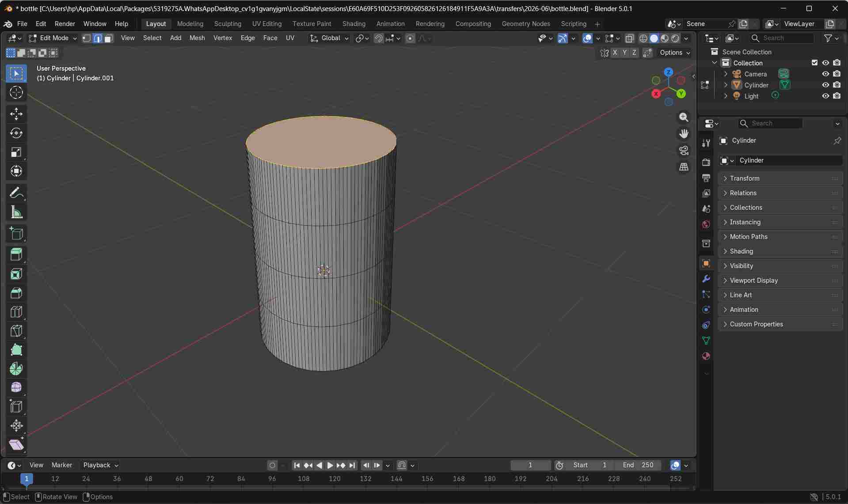This screenshot has height=504, width=848.
Task: Open the Modifier properties tab (wrench icon)
Action: (706, 278)
